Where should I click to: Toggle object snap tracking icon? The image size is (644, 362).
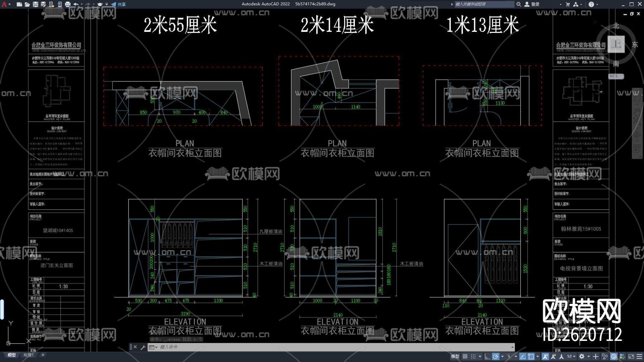pyautogui.click(x=523, y=357)
